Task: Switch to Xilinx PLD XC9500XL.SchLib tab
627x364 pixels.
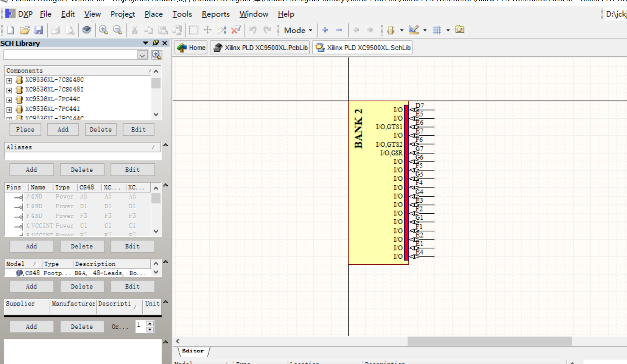Action: click(x=363, y=48)
